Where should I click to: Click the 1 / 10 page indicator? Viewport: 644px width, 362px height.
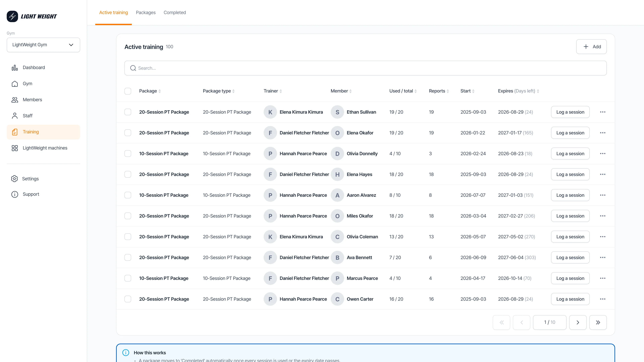[x=550, y=322]
